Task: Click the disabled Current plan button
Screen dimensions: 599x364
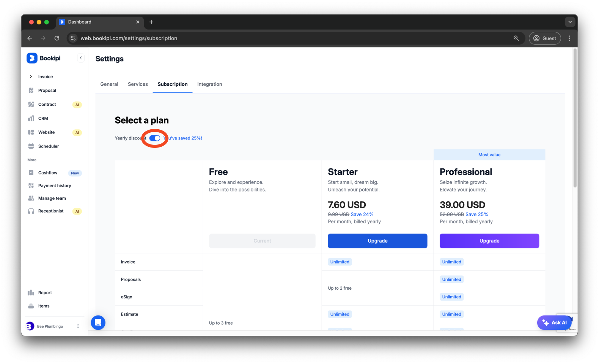Action: pyautogui.click(x=262, y=241)
